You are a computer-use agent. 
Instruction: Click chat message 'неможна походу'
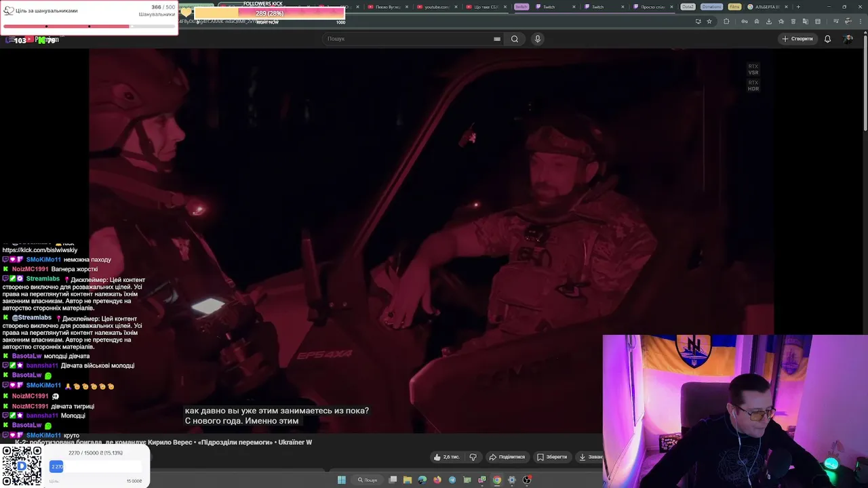click(87, 260)
